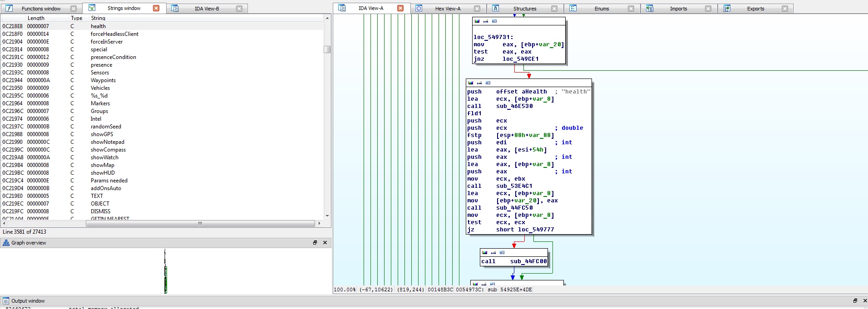Click third icon of sub_44FC00 call node
This screenshot has height=309, width=868.
[502, 253]
